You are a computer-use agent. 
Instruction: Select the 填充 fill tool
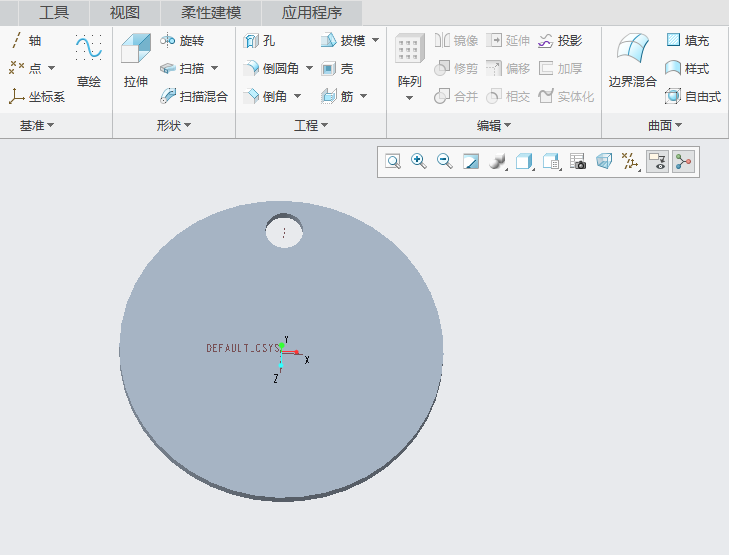(688, 41)
